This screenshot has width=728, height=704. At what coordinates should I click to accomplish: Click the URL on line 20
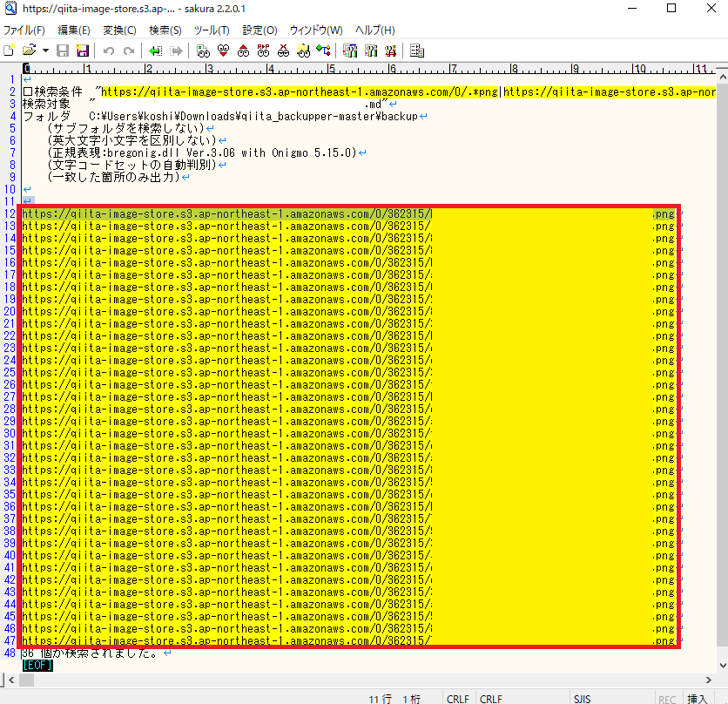click(348, 311)
